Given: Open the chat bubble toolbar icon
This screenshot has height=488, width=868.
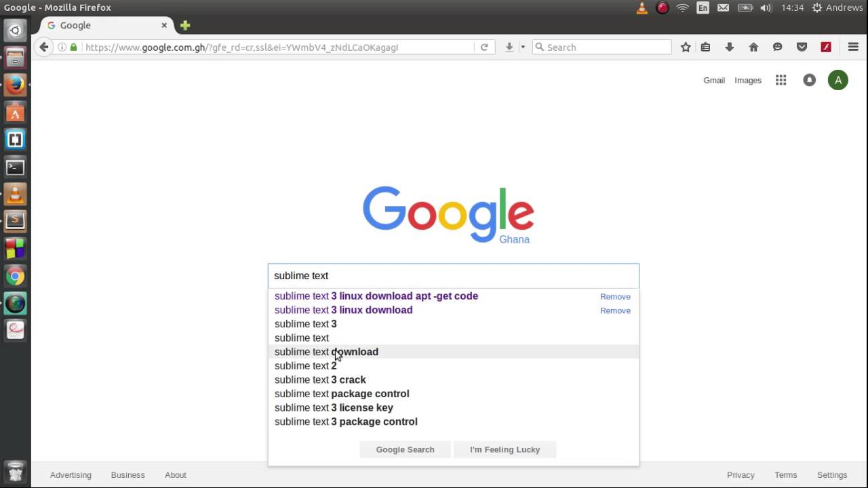Looking at the screenshot, I should point(778,47).
